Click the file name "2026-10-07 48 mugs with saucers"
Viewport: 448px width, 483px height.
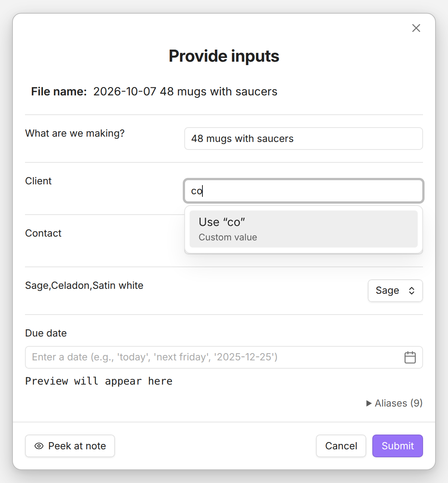click(x=185, y=92)
